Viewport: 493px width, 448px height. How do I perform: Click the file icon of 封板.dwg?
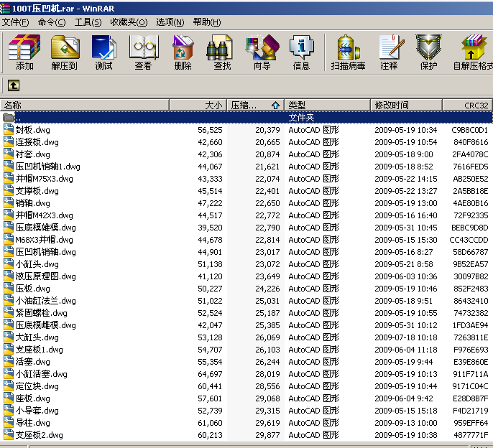pyautogui.click(x=9, y=130)
